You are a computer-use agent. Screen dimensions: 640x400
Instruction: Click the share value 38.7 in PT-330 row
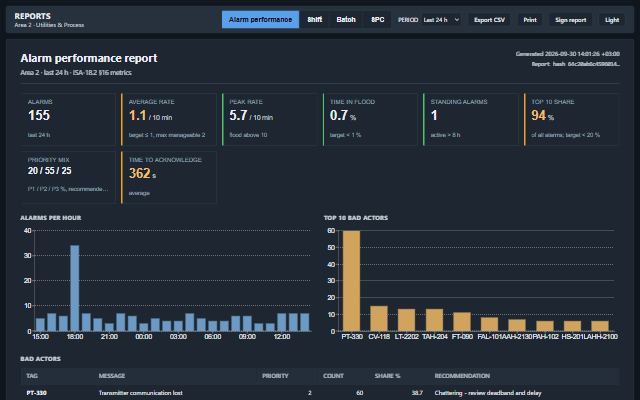(x=417, y=393)
